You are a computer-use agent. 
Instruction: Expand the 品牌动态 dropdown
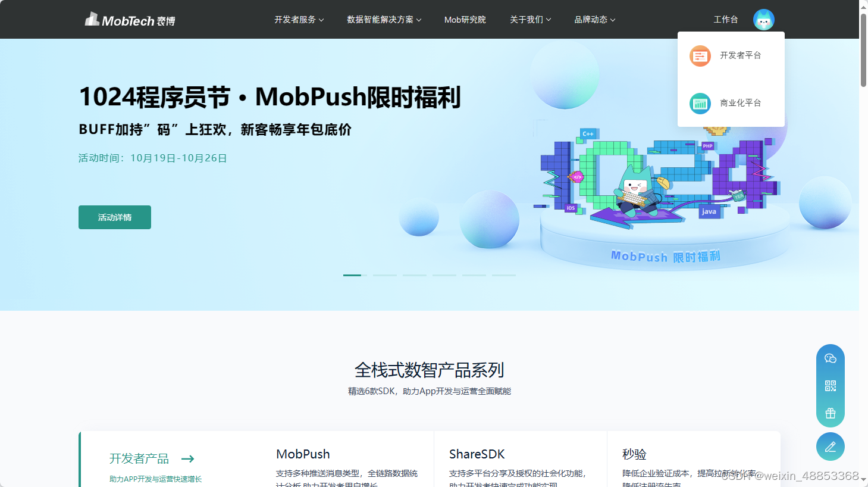[595, 20]
